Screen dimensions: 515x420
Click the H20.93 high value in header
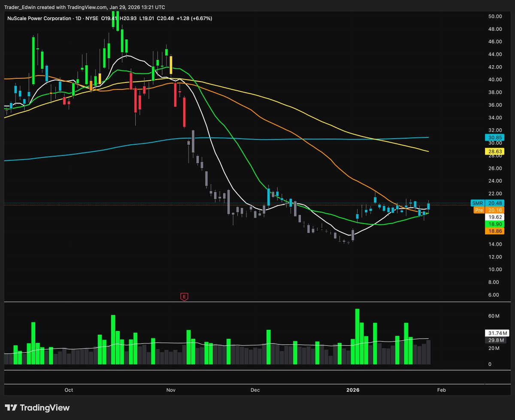click(x=127, y=18)
